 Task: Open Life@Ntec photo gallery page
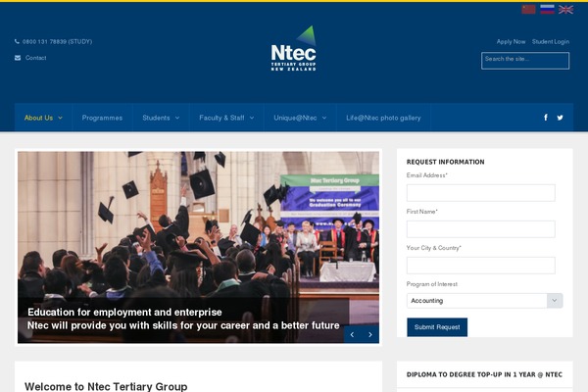tap(383, 118)
